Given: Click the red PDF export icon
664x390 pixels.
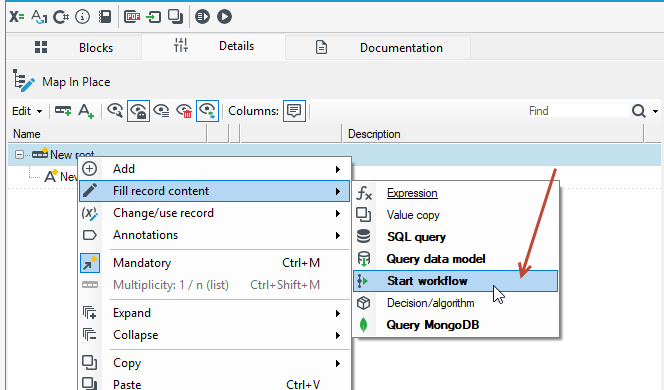Looking at the screenshot, I should [132, 17].
